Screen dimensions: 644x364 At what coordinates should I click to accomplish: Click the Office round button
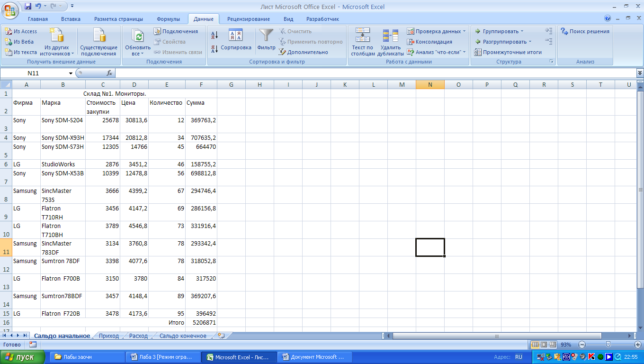click(10, 9)
